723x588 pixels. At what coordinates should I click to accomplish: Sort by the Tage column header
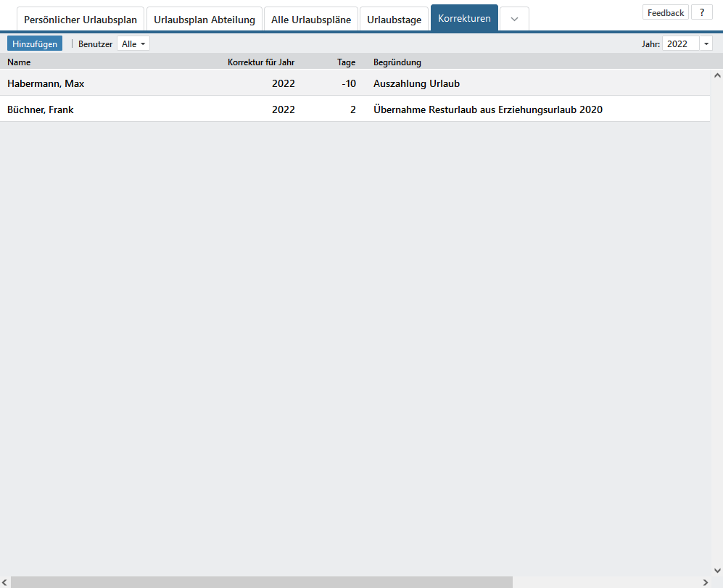(x=346, y=62)
